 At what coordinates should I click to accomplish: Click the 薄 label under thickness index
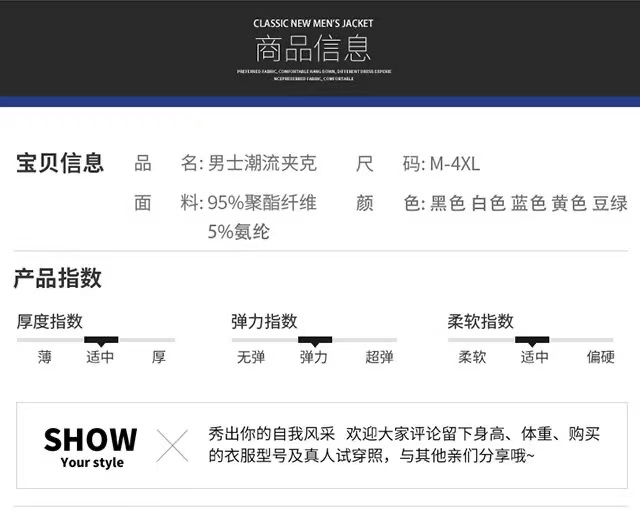(45, 357)
